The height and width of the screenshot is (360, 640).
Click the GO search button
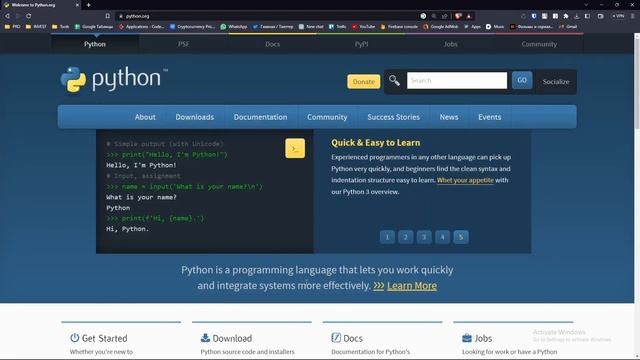tap(522, 80)
